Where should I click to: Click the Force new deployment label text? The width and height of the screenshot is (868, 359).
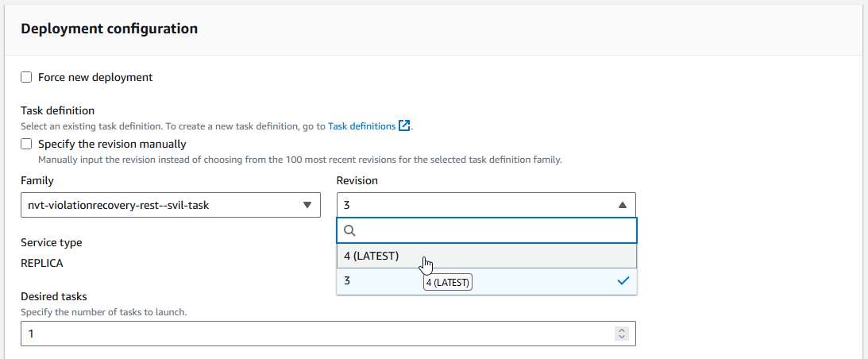(x=95, y=78)
